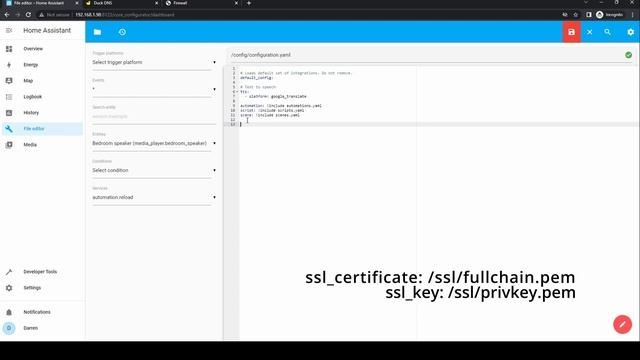Open search in the file editor
Image resolution: width=640 pixels, height=360 pixels.
pyautogui.click(x=607, y=32)
